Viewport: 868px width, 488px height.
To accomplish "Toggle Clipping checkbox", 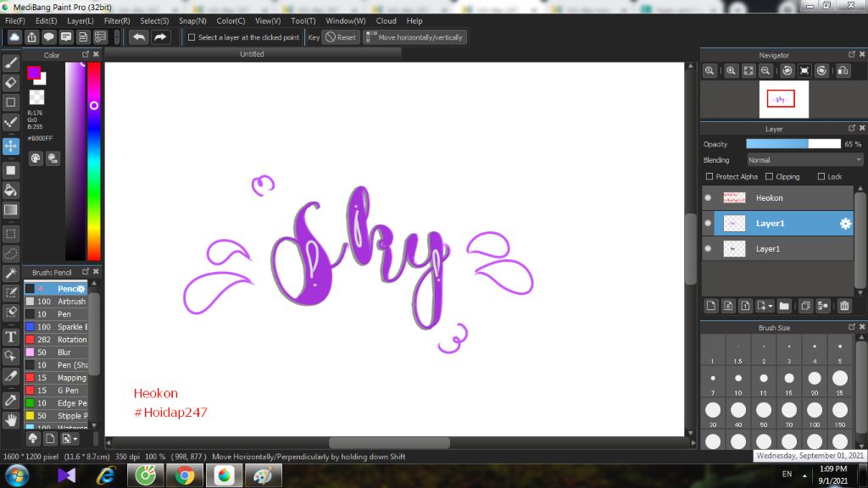I will coord(769,176).
